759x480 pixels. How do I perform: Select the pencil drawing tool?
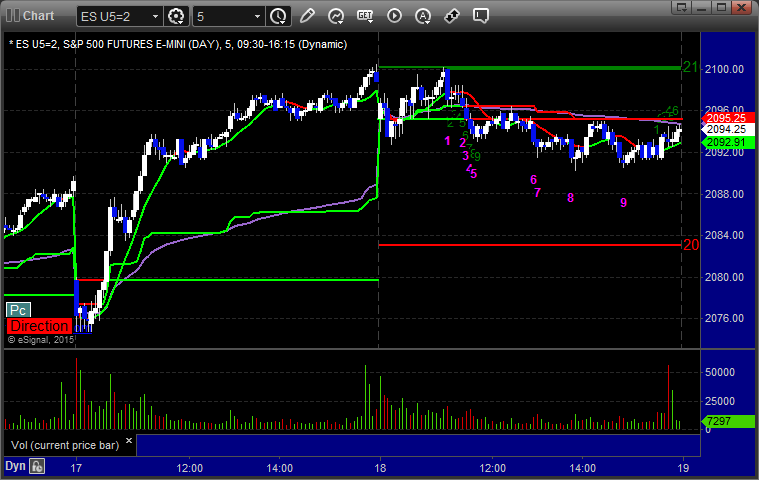(307, 16)
